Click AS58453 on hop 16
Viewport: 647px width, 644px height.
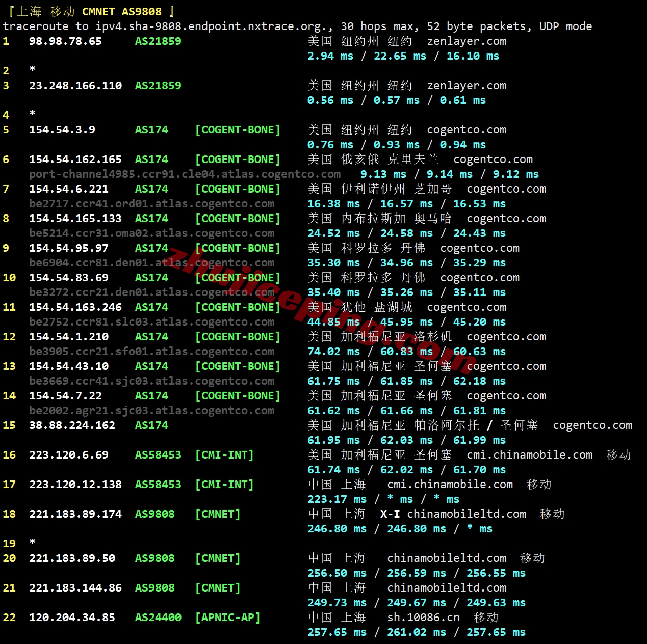[158, 455]
